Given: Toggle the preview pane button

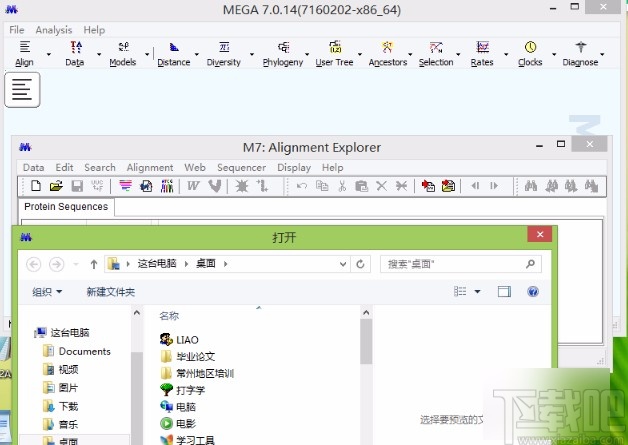Looking at the screenshot, I should click(x=504, y=292).
